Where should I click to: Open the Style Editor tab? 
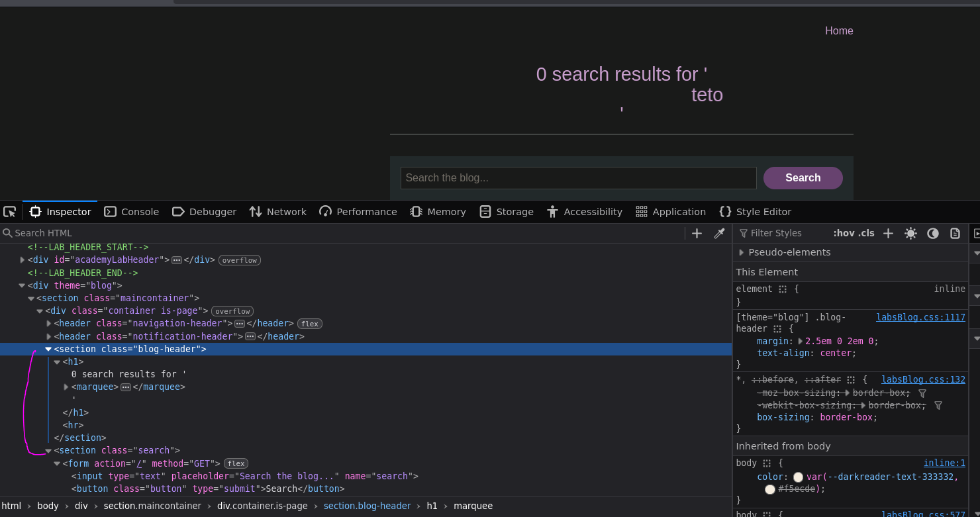755,212
